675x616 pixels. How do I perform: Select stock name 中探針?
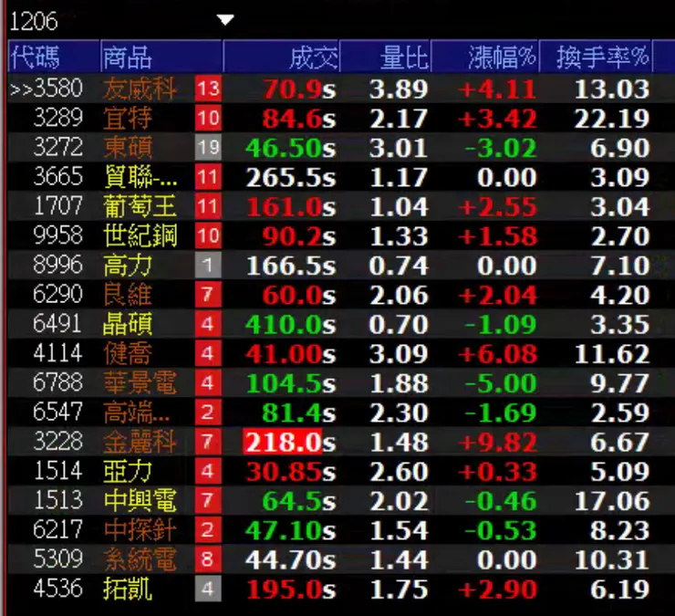point(140,530)
